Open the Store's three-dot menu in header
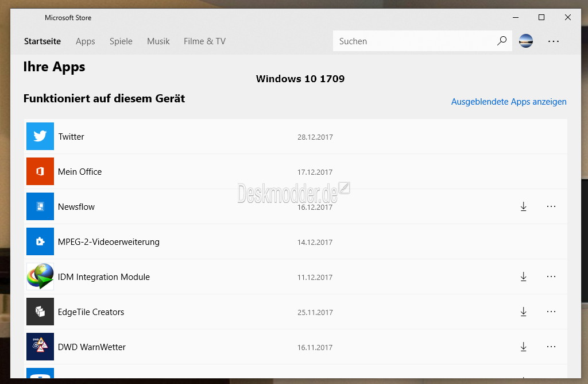588x384 pixels. point(554,41)
